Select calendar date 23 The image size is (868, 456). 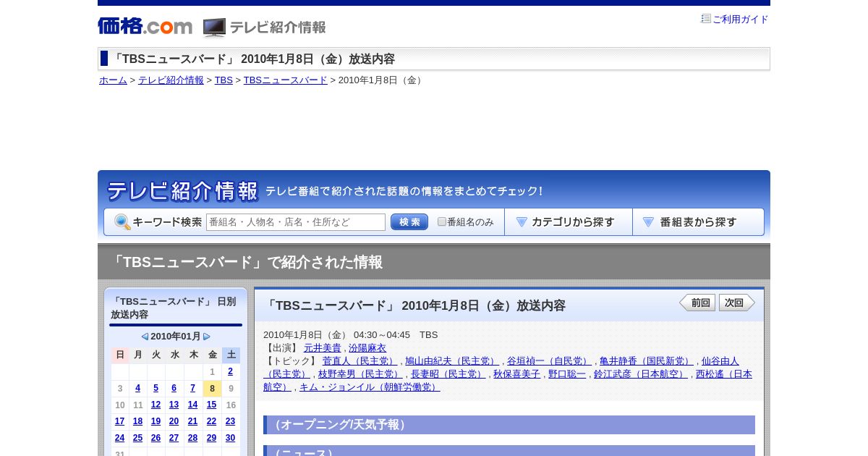(230, 421)
